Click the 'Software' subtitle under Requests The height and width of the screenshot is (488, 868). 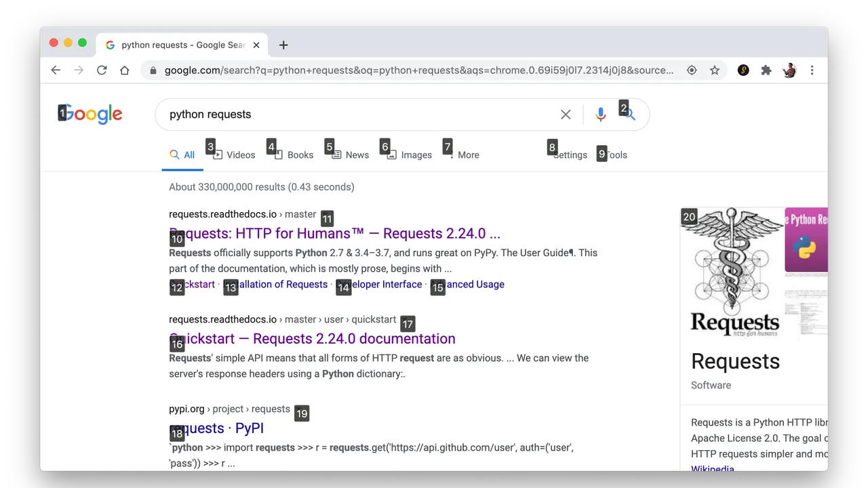pos(711,385)
